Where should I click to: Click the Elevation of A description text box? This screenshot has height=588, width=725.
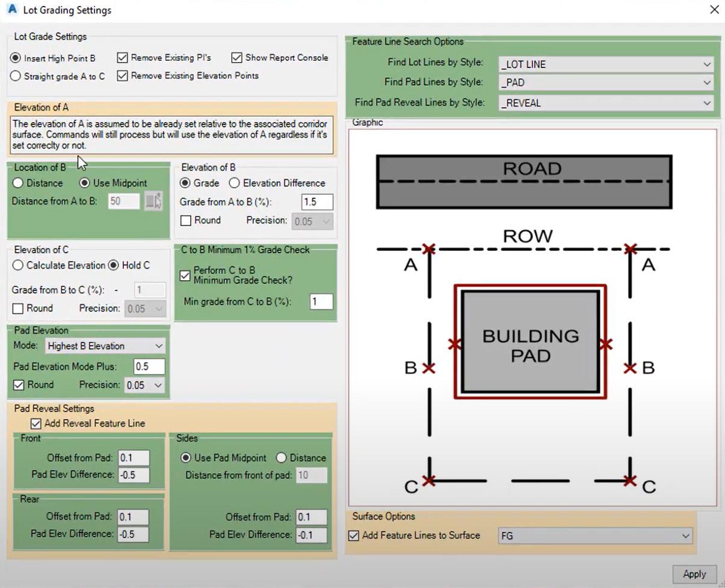tap(171, 135)
